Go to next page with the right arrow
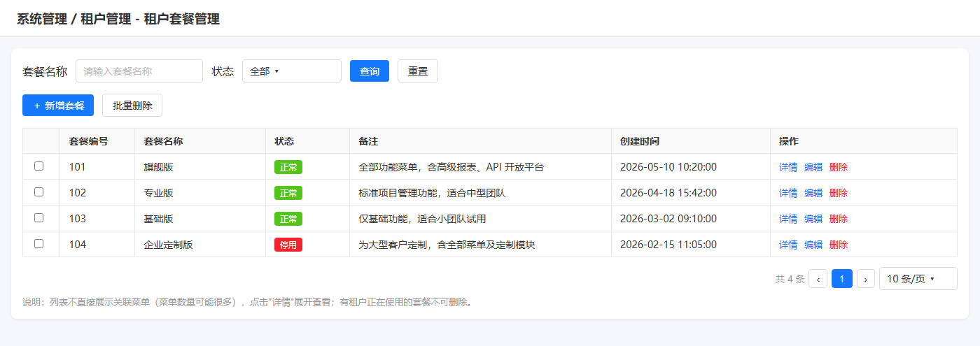This screenshot has width=980, height=346. pos(866,279)
